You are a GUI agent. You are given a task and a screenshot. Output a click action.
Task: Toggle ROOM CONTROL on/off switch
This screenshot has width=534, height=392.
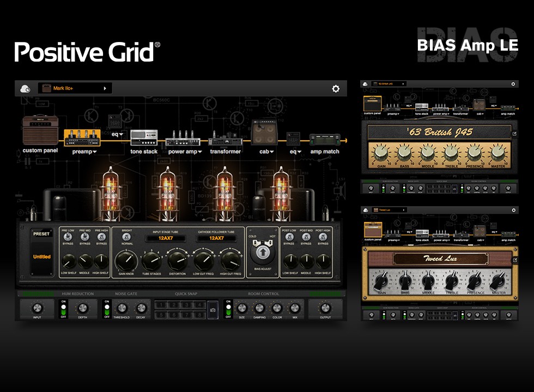(228, 309)
